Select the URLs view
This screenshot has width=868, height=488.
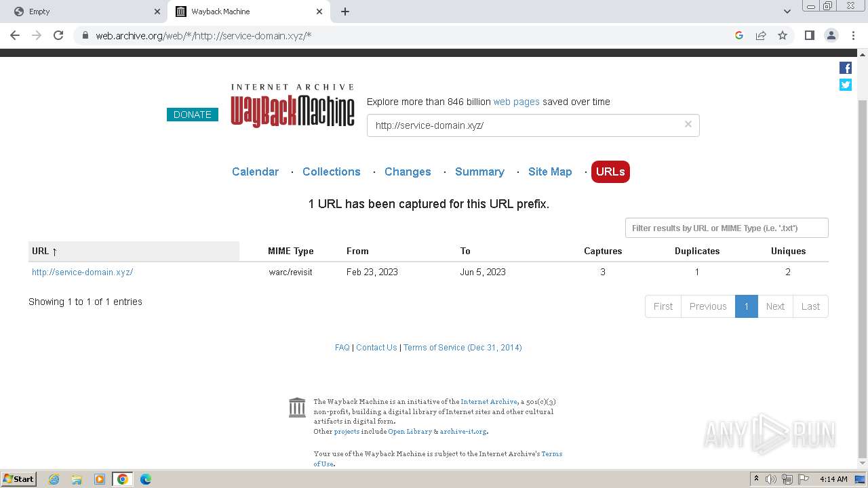pyautogui.click(x=610, y=171)
